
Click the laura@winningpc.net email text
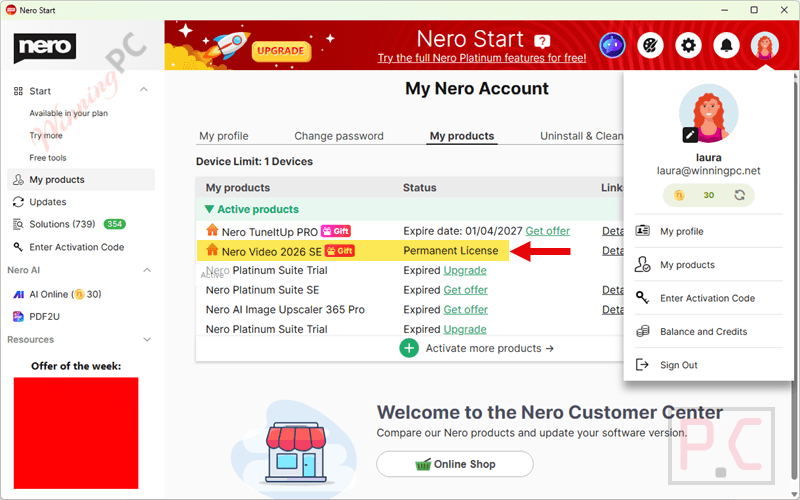708,171
